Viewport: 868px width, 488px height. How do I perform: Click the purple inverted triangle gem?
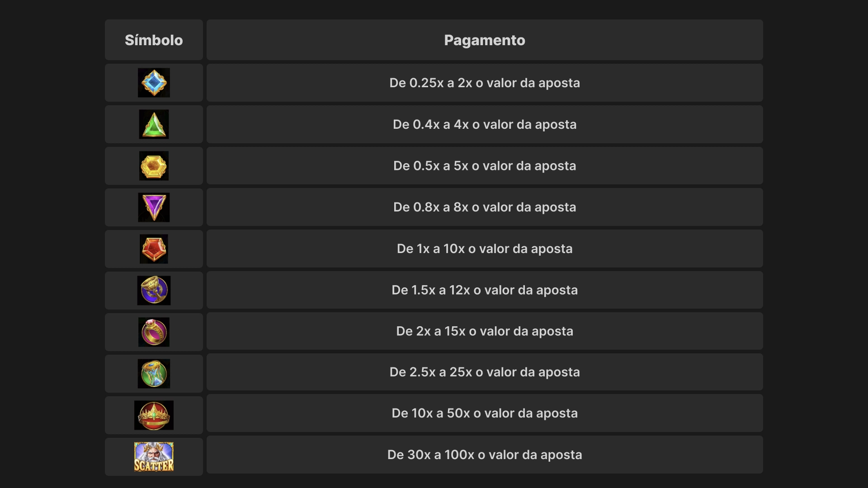154,207
